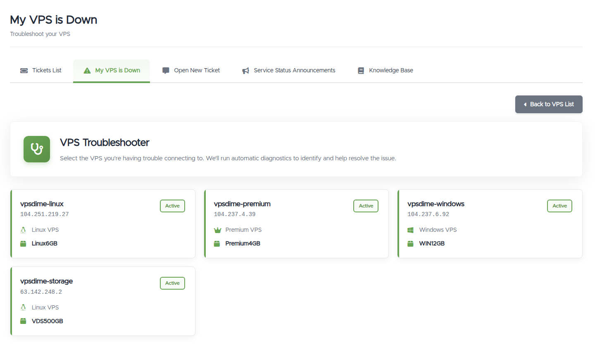Screen dimensions: 595x364
Task: Click the package icon beside VDS500GB
Action: (23, 321)
